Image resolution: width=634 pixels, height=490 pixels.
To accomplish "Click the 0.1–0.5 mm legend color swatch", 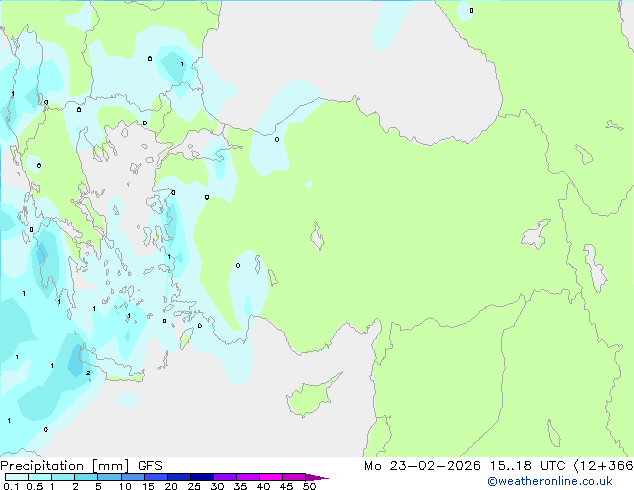I will (17, 477).
